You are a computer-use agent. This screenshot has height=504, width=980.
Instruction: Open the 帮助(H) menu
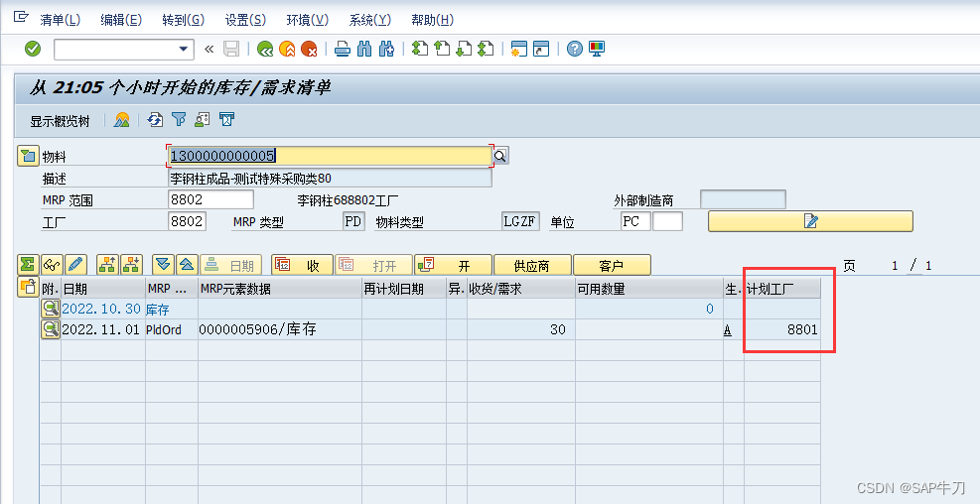coord(432,20)
